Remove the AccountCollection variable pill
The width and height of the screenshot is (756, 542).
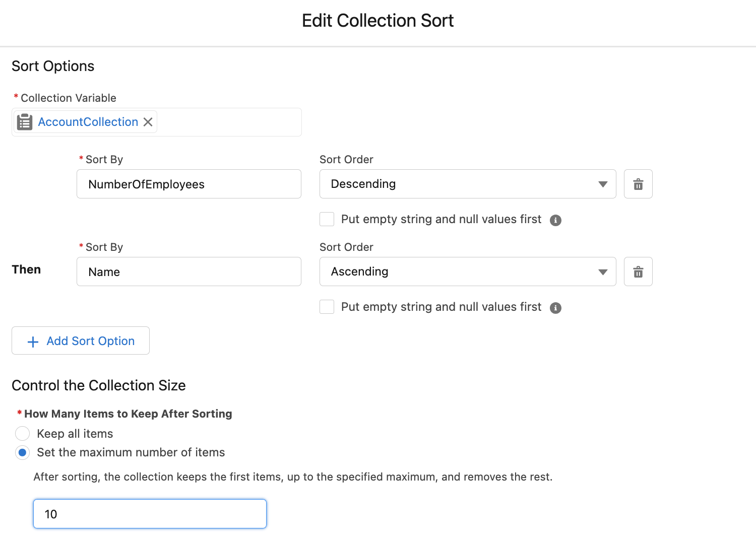coord(148,122)
